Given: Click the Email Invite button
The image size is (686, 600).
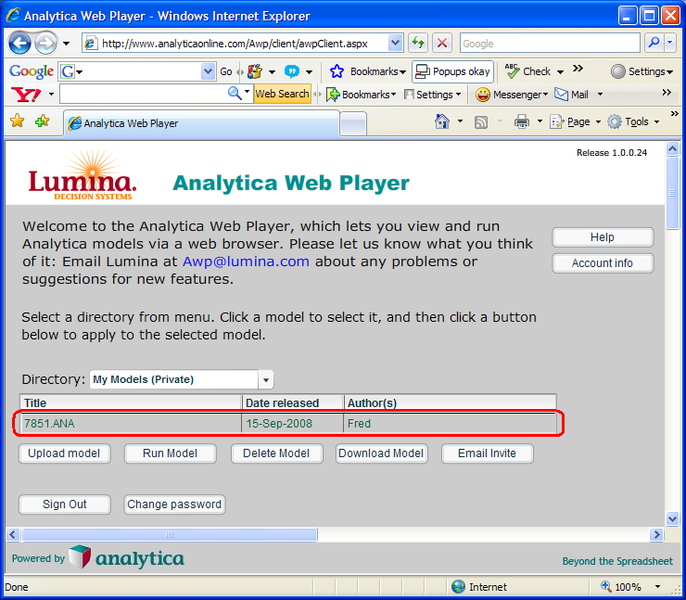Looking at the screenshot, I should (487, 453).
